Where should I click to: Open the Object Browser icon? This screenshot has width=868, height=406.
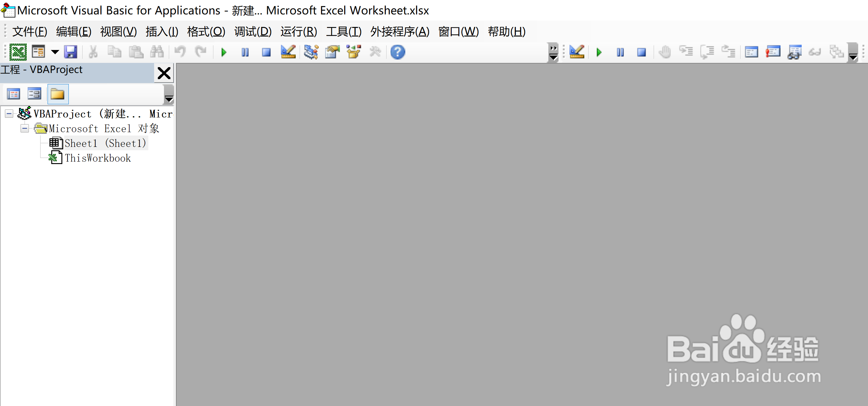353,52
